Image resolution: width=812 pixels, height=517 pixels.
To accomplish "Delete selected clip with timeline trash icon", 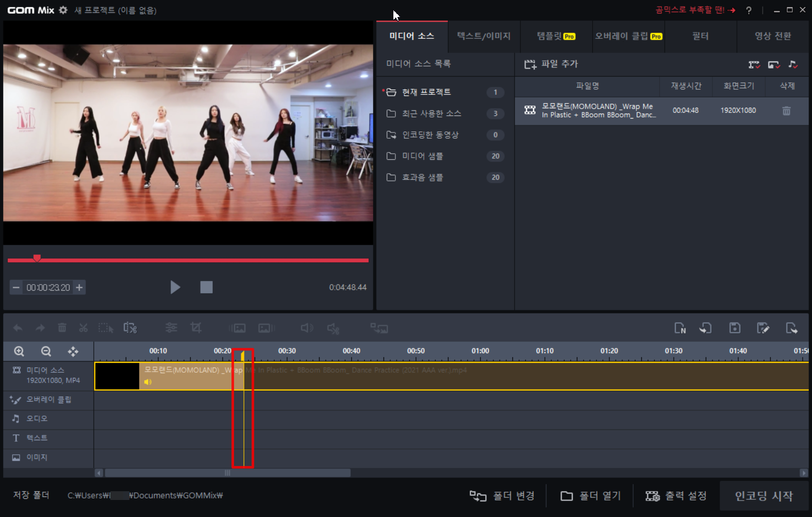I will [x=62, y=328].
